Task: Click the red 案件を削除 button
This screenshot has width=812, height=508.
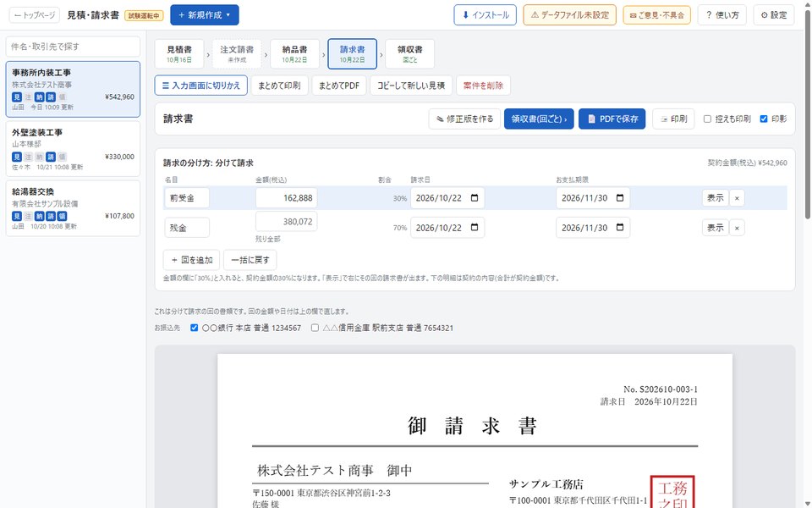Action: (x=483, y=86)
